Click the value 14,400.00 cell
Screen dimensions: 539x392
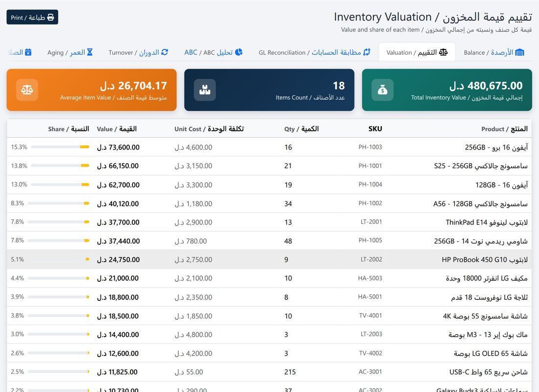118,335
